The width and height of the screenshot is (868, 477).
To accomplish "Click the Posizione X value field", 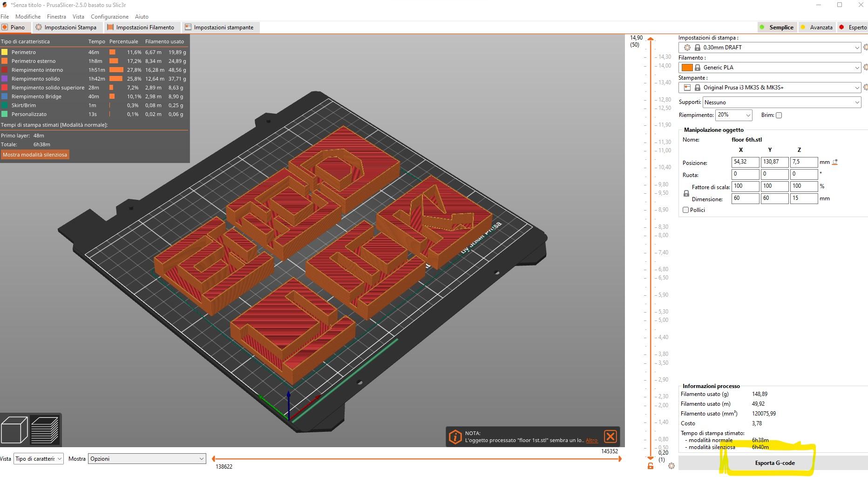I will tap(745, 162).
